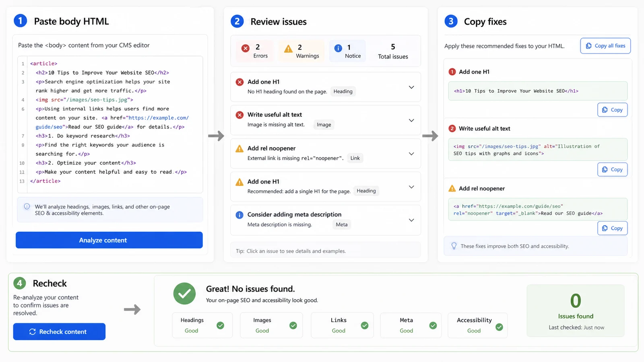Image resolution: width=644 pixels, height=362 pixels.
Task: Click the Accessibility Good status card
Action: tap(478, 325)
